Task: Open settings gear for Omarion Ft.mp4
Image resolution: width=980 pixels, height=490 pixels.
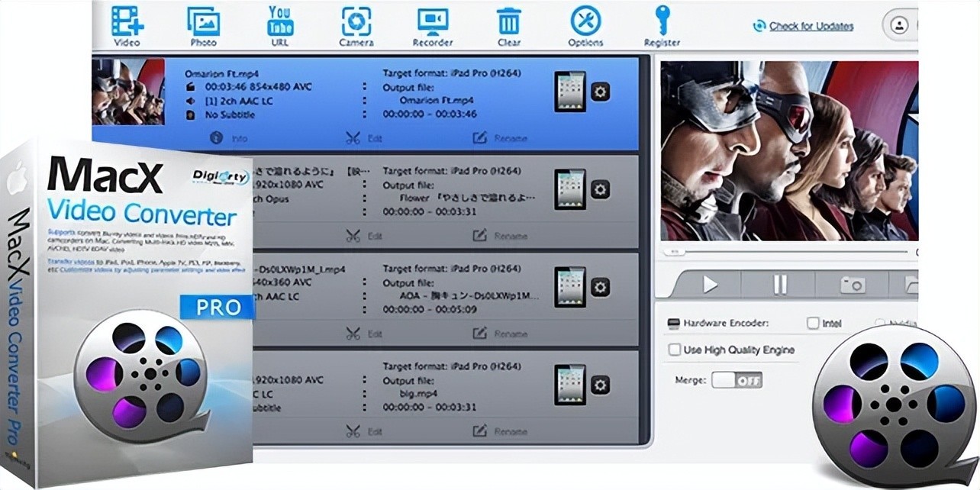Action: click(x=601, y=92)
